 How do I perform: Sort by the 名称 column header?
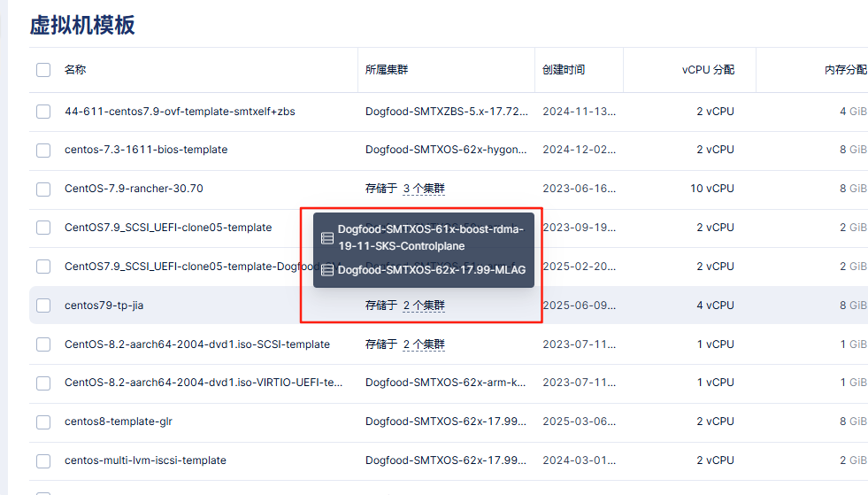pos(75,70)
